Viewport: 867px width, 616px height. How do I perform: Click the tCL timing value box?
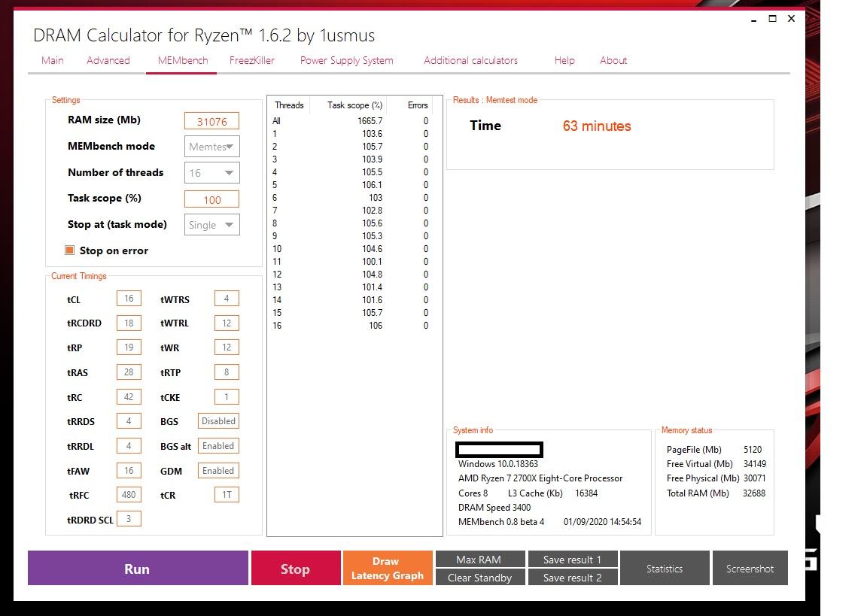129,299
